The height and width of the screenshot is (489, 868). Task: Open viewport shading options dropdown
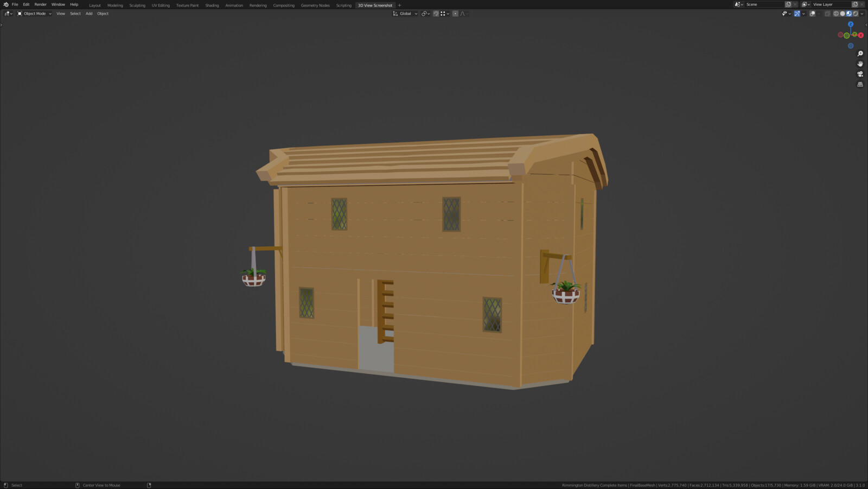pyautogui.click(x=862, y=14)
